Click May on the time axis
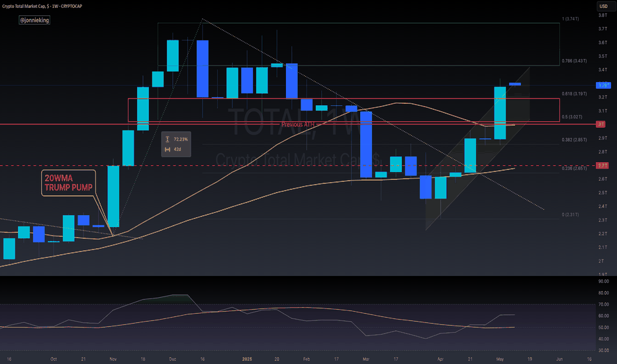Screen dimensions: 617x364 [500, 359]
